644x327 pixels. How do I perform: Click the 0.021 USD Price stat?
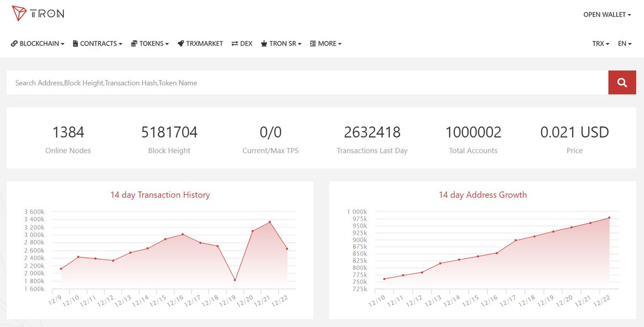click(x=574, y=139)
